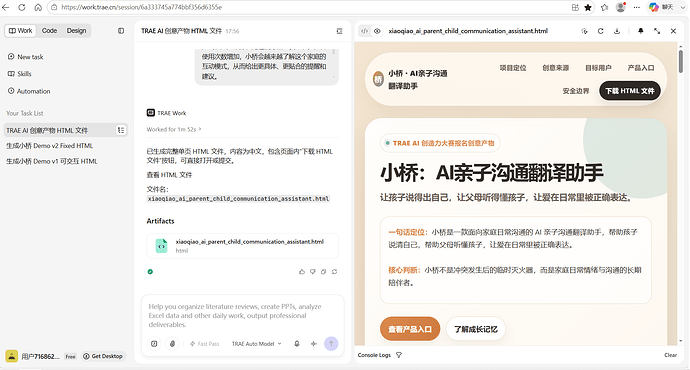Go to 项目定位 nav link
The width and height of the screenshot is (690, 370).
click(x=513, y=68)
